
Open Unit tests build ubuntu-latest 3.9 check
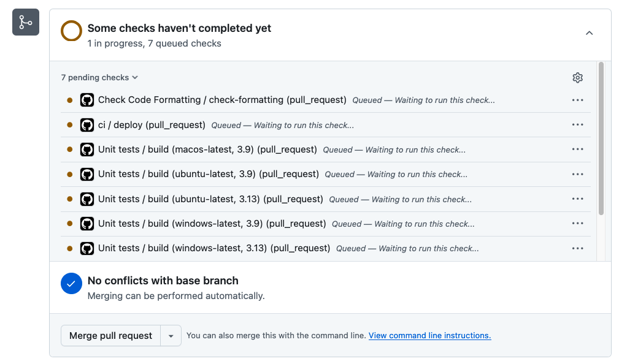point(209,174)
